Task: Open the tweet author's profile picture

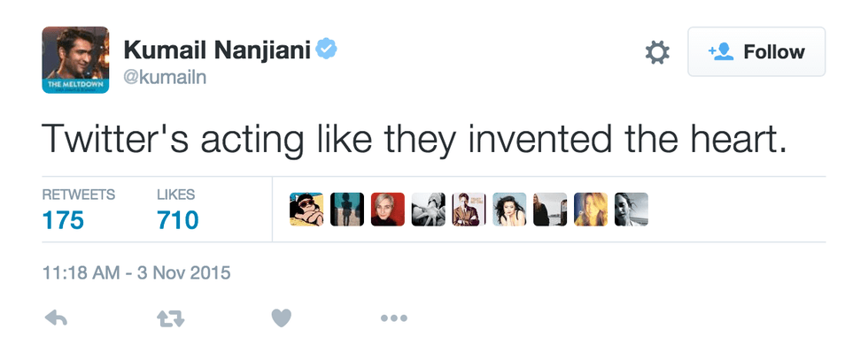Action: [x=75, y=60]
